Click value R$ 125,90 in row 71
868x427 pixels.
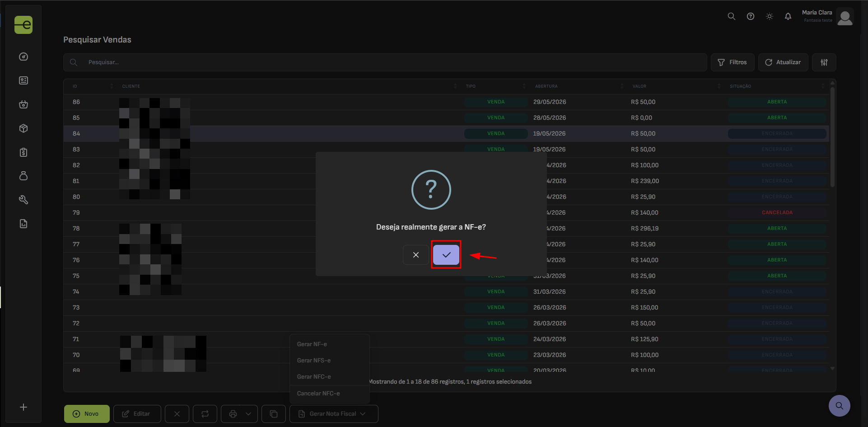(x=644, y=339)
